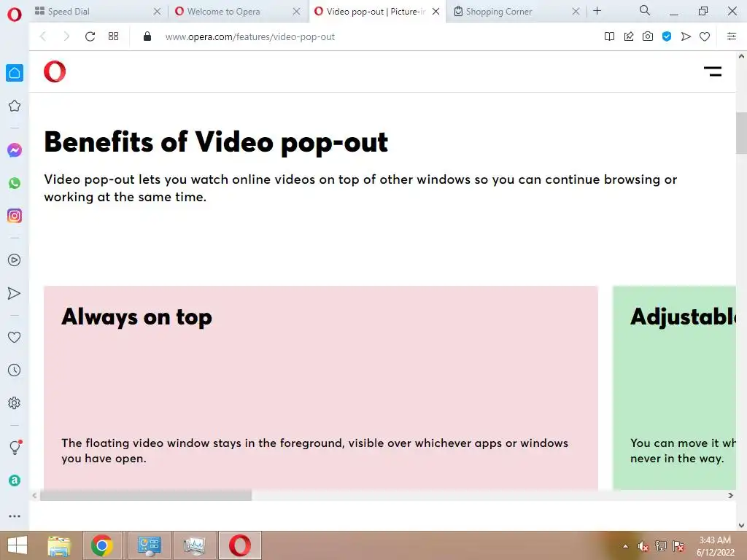Viewport: 747px width, 560px height.
Task: Open Home in the Opera sidebar
Action: coord(15,73)
